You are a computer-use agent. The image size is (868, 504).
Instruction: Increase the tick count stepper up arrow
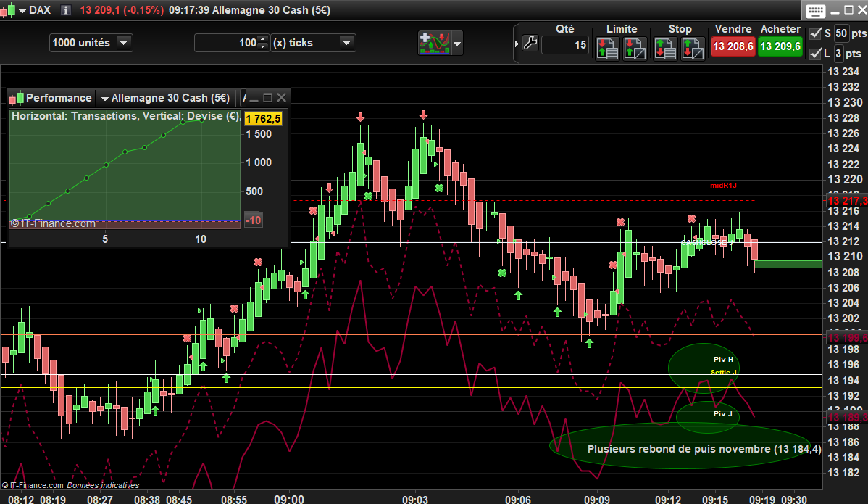(262, 39)
